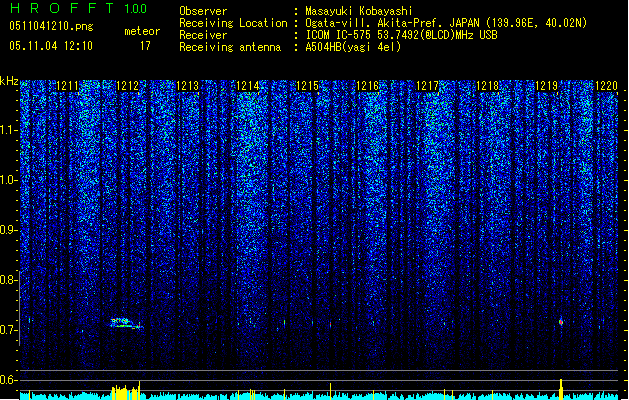Click the 1217 time marker
This screenshot has height=400, width=629.
pos(427,86)
